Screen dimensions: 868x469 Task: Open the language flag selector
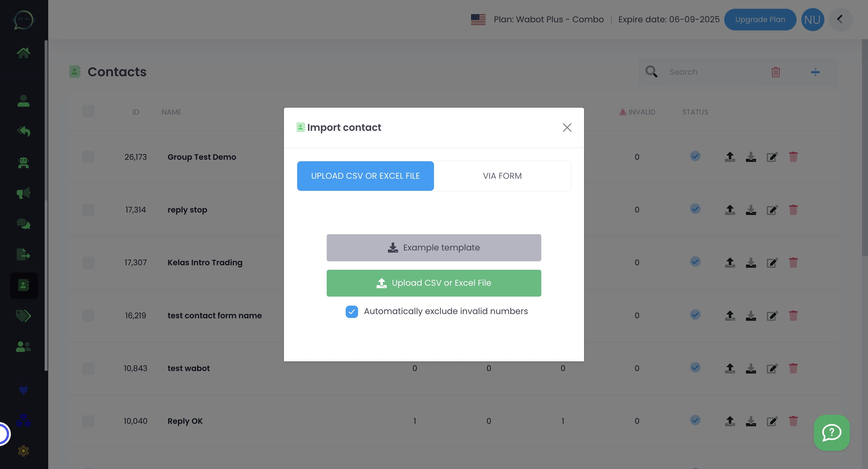point(478,19)
